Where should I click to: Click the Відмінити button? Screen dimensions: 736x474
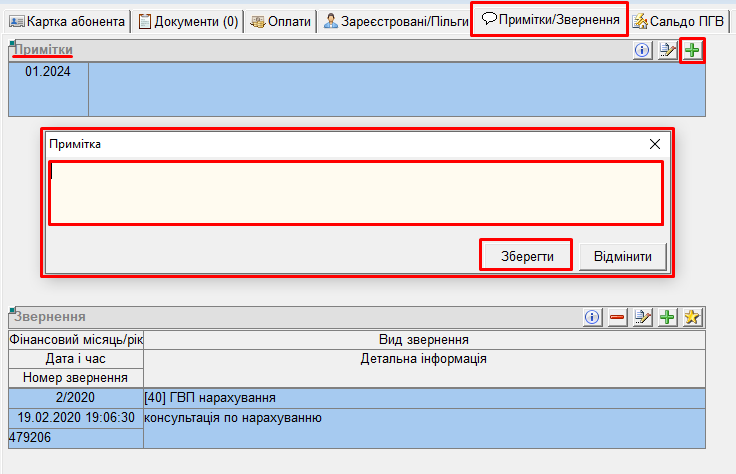[x=622, y=256]
